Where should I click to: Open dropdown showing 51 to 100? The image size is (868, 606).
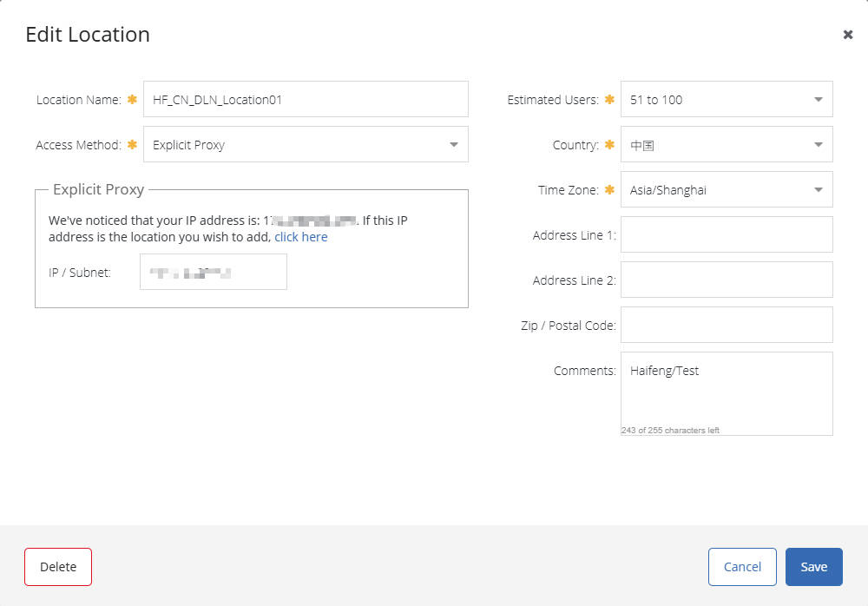727,99
